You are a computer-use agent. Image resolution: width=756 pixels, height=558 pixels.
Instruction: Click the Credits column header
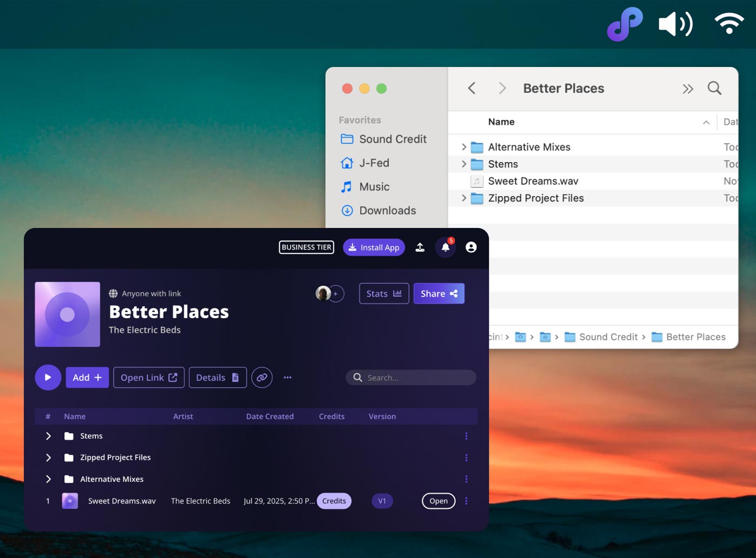tap(332, 416)
